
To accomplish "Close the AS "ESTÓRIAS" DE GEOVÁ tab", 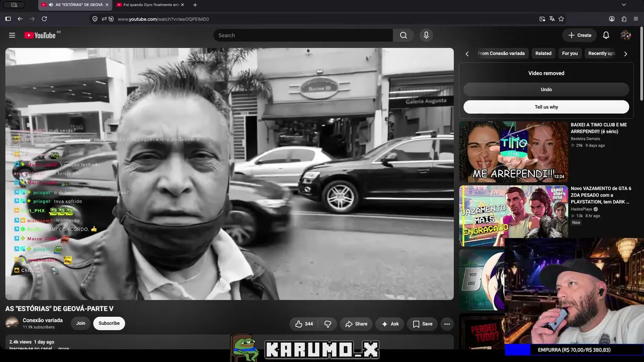I will [107, 5].
